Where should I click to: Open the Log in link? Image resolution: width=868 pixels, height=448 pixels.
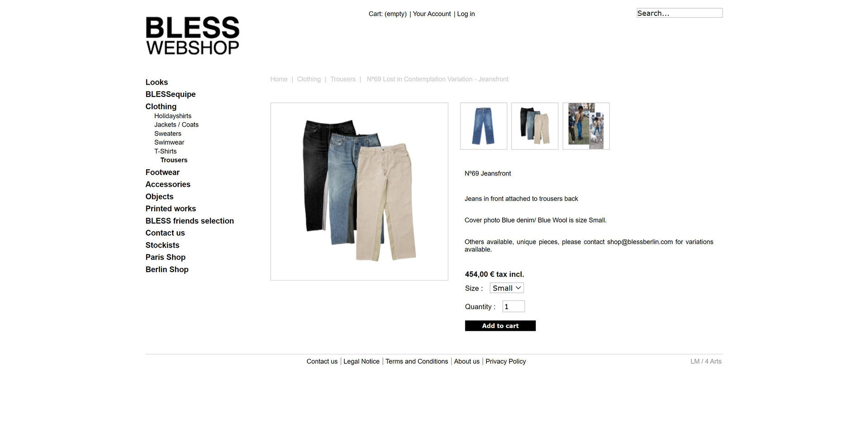(466, 14)
